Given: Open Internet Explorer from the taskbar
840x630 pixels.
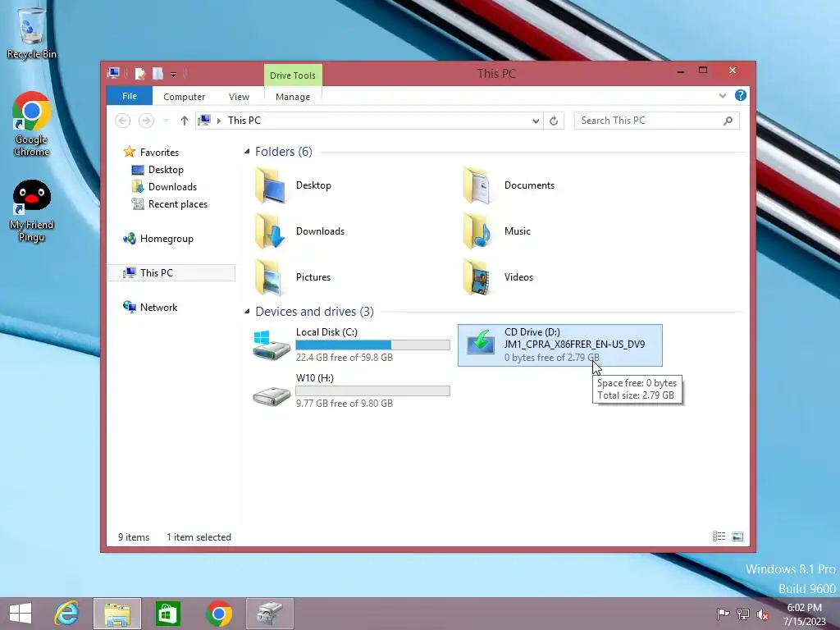Looking at the screenshot, I should (67, 614).
